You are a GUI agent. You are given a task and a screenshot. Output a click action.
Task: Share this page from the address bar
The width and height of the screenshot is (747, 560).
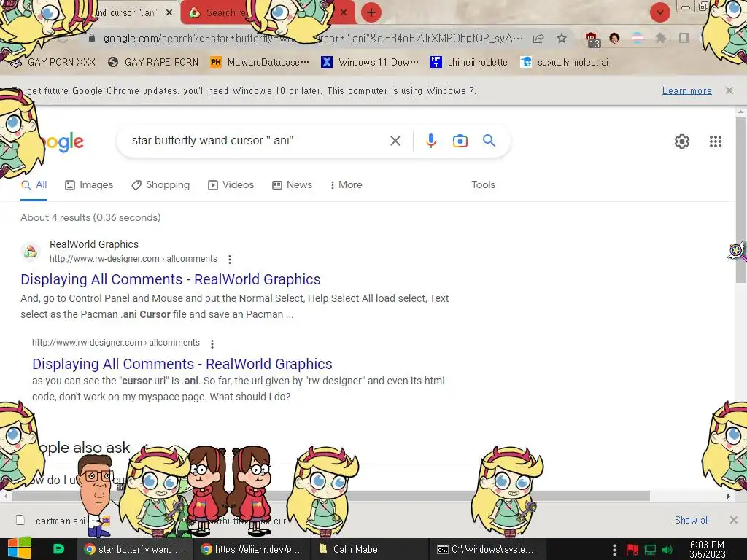tap(538, 38)
